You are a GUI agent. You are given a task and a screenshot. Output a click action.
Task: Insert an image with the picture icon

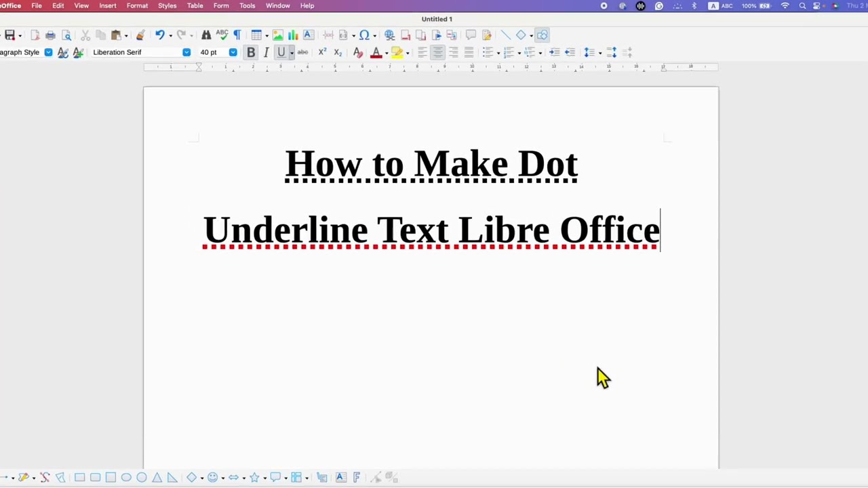coord(278,35)
